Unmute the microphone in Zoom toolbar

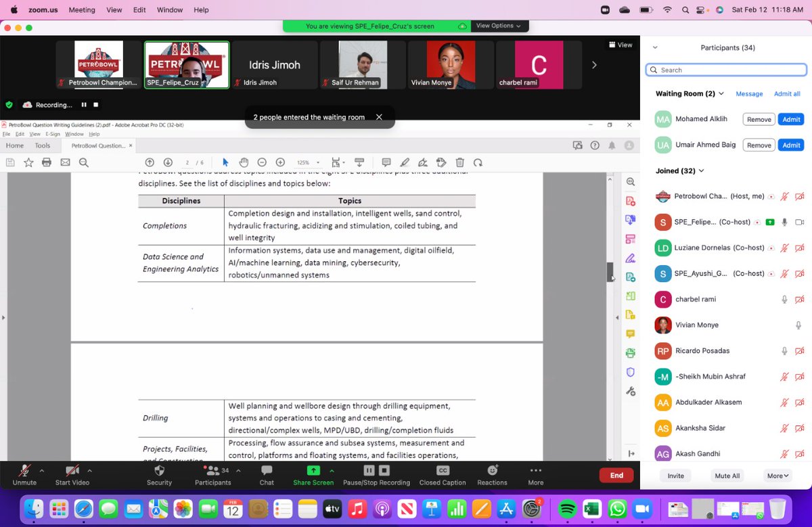[24, 475]
